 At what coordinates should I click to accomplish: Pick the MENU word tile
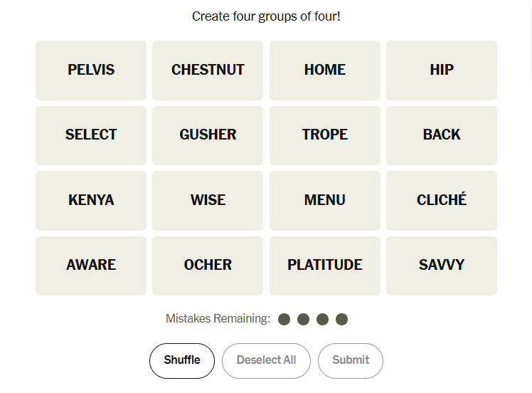[x=325, y=200]
